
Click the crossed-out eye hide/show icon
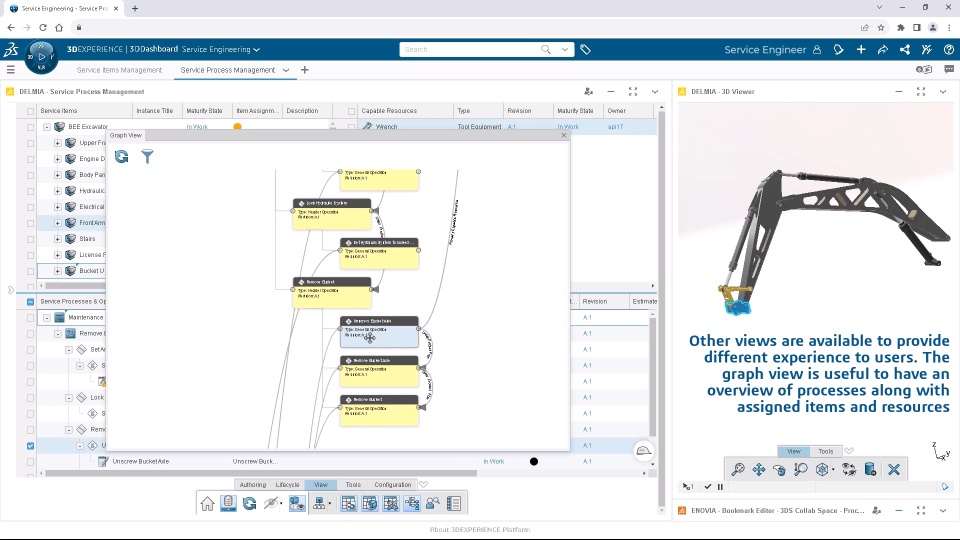coord(270,503)
